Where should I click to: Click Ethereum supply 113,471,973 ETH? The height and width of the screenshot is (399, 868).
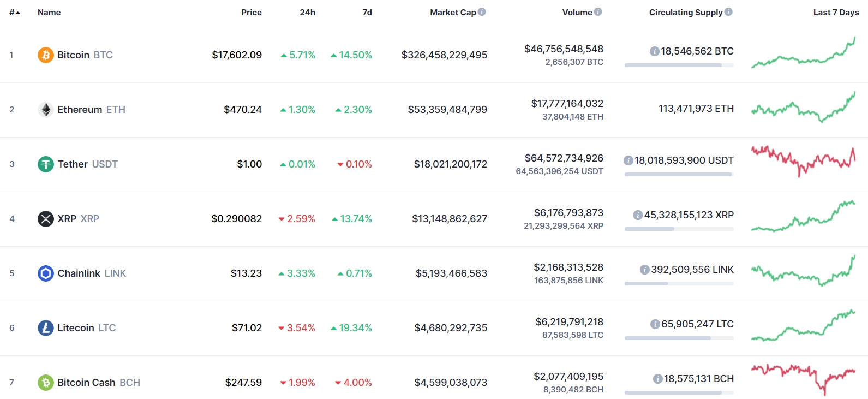[x=696, y=109]
